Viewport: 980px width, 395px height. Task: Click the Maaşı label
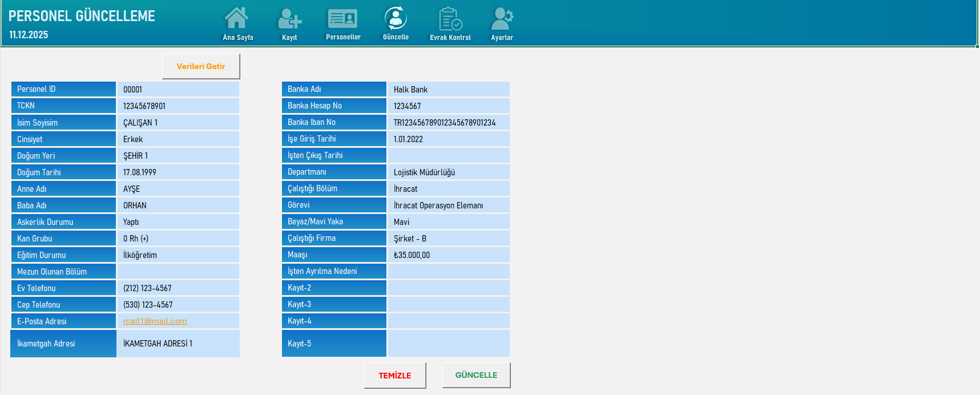(x=334, y=255)
